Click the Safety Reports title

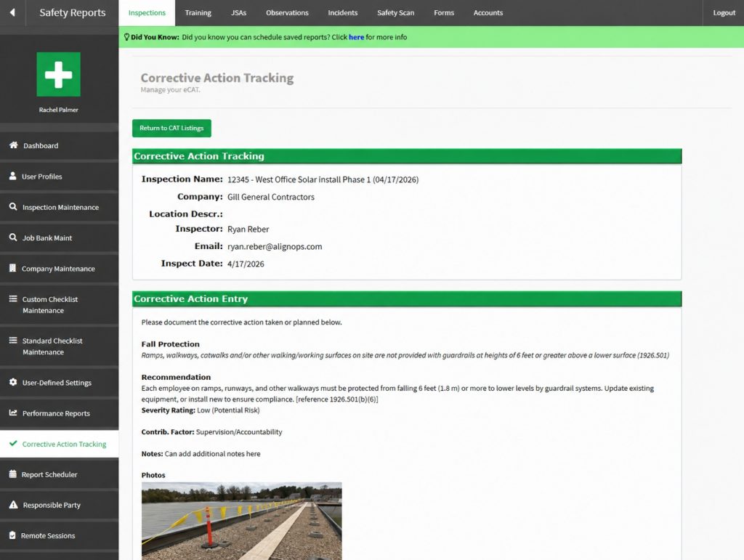coord(72,13)
